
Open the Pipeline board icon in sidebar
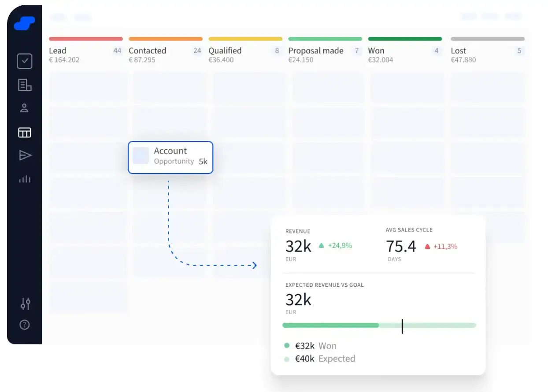(x=25, y=132)
